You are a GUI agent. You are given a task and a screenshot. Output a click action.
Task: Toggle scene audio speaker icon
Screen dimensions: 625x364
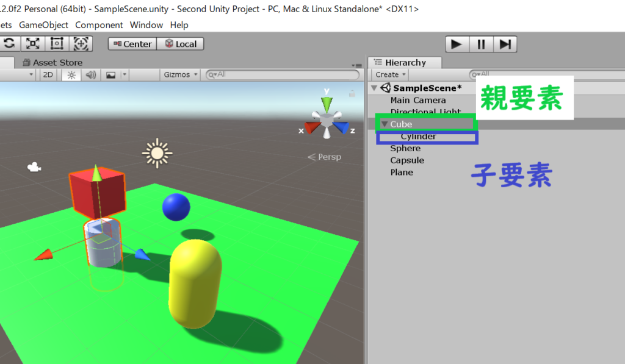(90, 75)
